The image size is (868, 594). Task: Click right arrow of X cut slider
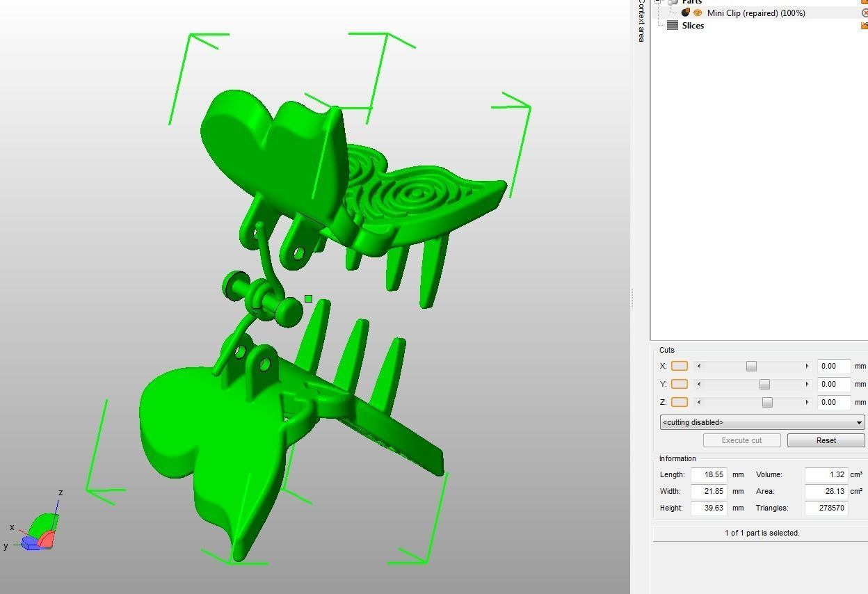click(807, 366)
